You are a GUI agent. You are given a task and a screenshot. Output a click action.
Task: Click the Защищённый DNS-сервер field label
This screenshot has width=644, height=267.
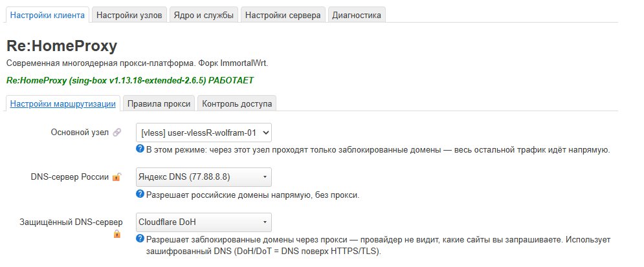pos(71,222)
